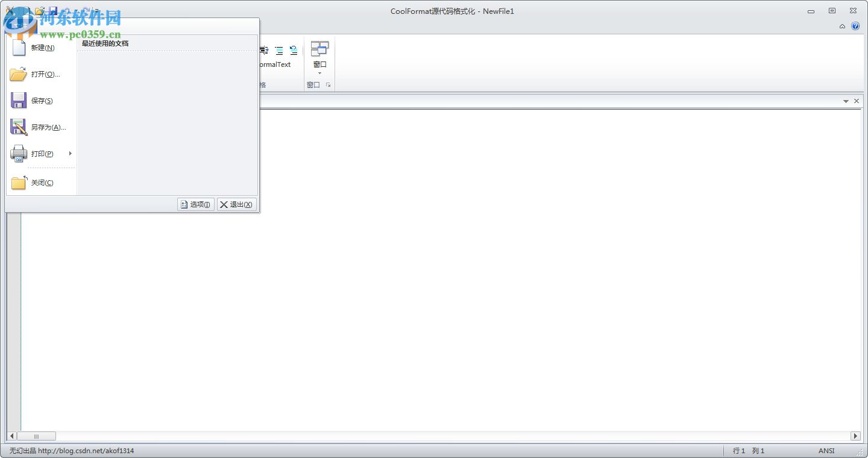
Task: Click the ribbon icon of lines with left arrow
Action: click(264, 51)
